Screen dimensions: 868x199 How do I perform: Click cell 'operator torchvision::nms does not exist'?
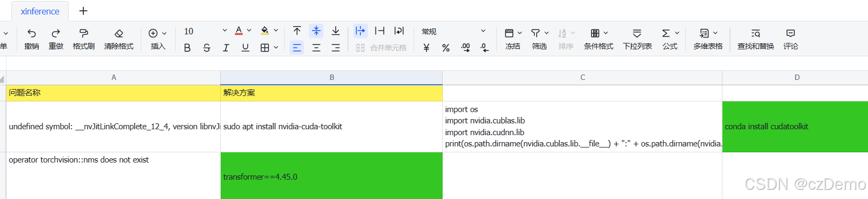pyautogui.click(x=113, y=176)
